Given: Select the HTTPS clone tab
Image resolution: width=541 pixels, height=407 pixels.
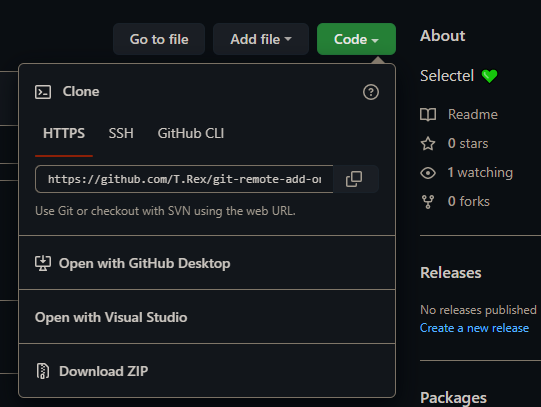Looking at the screenshot, I should [x=64, y=133].
